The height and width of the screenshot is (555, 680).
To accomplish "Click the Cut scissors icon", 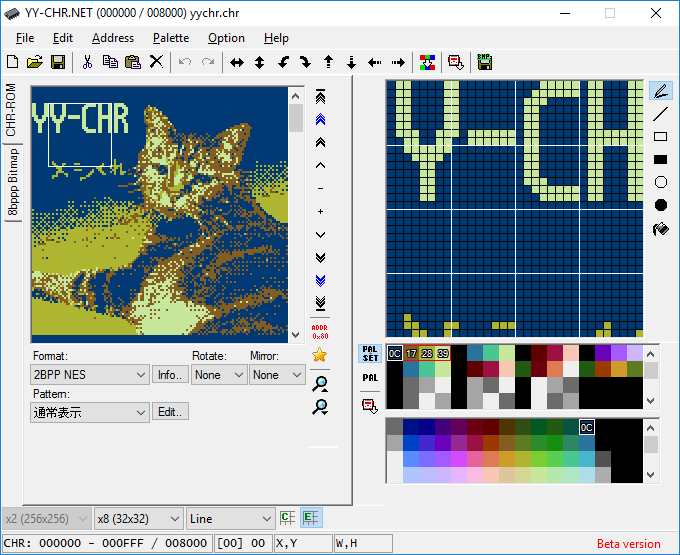I will [x=87, y=62].
